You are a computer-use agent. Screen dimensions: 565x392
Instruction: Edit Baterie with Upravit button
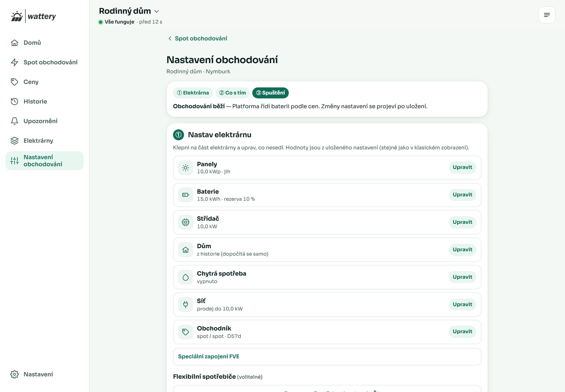(x=462, y=195)
